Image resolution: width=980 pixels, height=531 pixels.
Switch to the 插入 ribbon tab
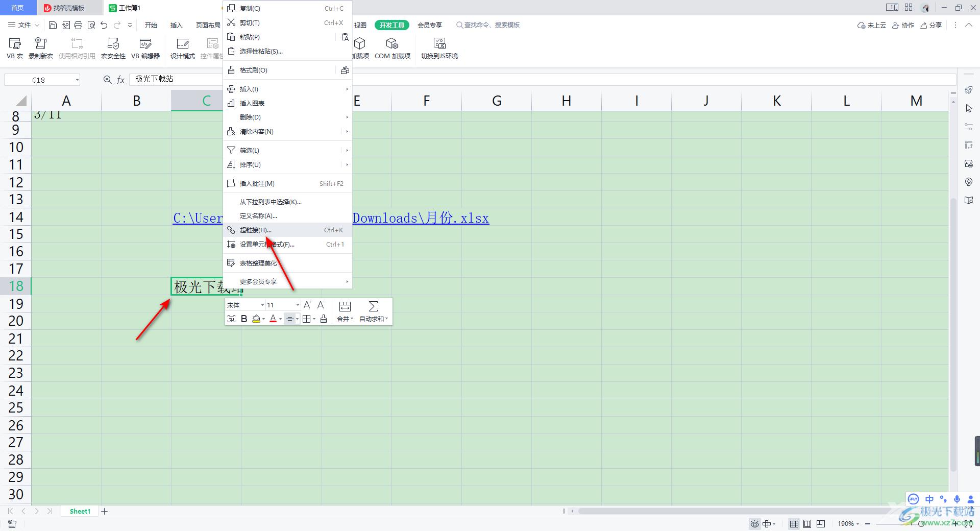pos(176,25)
